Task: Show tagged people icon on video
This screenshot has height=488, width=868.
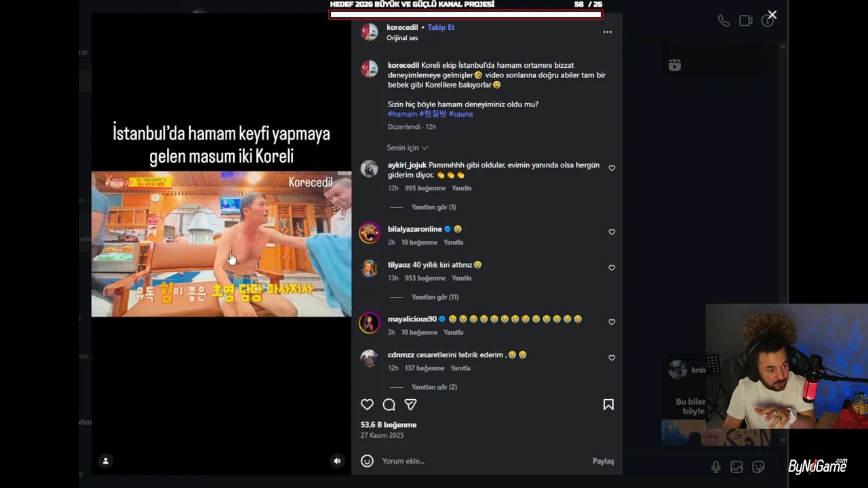Action: (105, 461)
